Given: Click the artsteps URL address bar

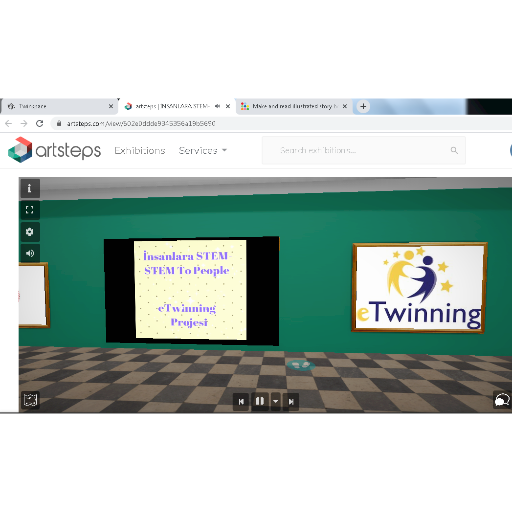Looking at the screenshot, I should 281,123.
